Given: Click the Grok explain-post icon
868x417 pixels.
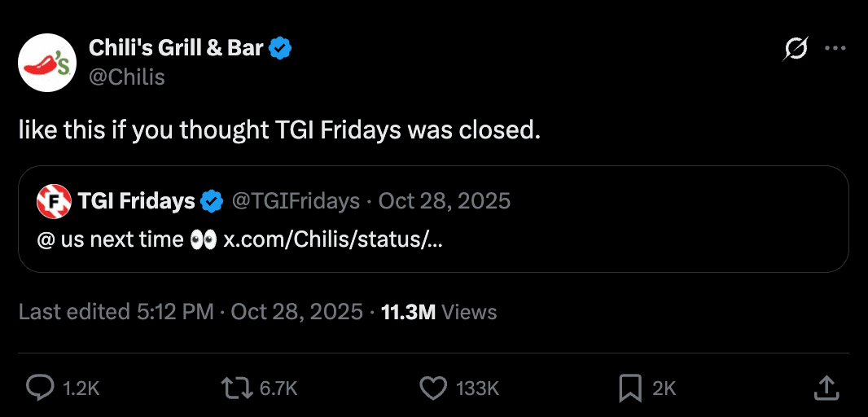Looking at the screenshot, I should (795, 49).
